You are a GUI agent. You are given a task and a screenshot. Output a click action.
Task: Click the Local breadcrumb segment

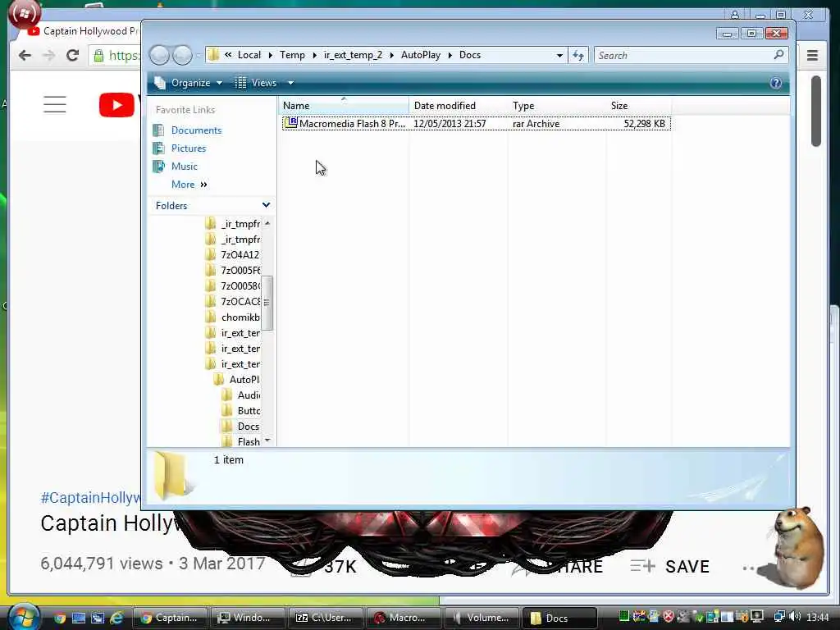click(249, 55)
